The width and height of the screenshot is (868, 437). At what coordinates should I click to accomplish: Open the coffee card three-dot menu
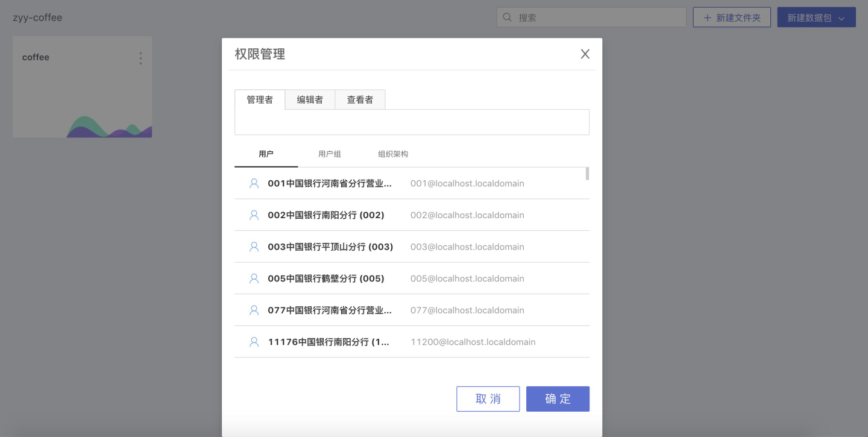click(x=140, y=58)
